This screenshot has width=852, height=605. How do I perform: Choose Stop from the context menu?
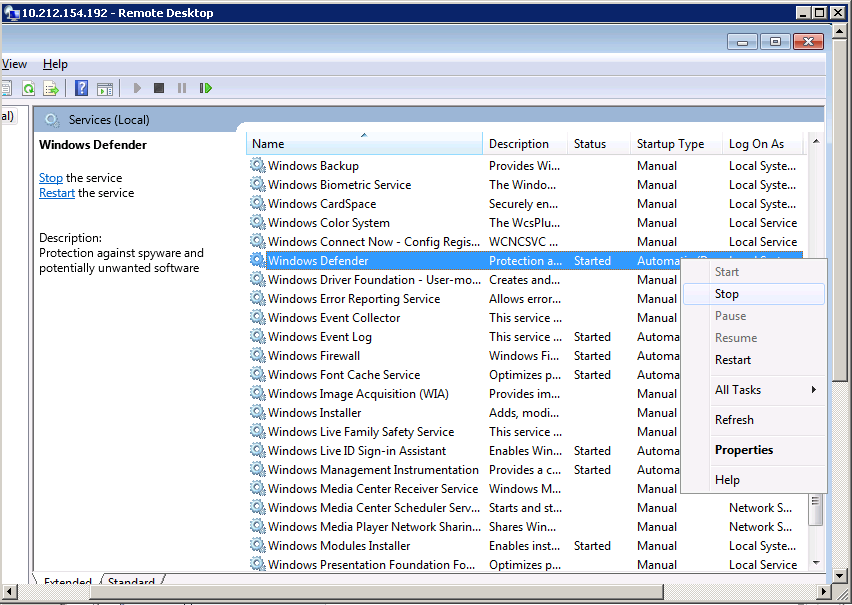tap(753, 294)
